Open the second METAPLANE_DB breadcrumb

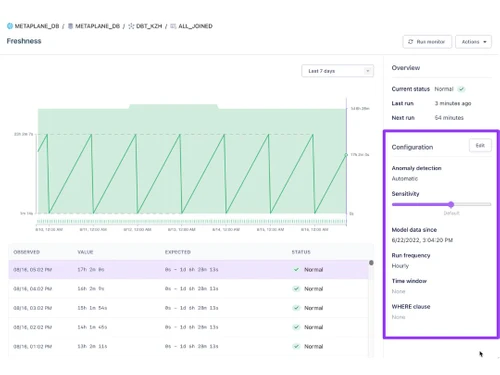click(x=97, y=26)
